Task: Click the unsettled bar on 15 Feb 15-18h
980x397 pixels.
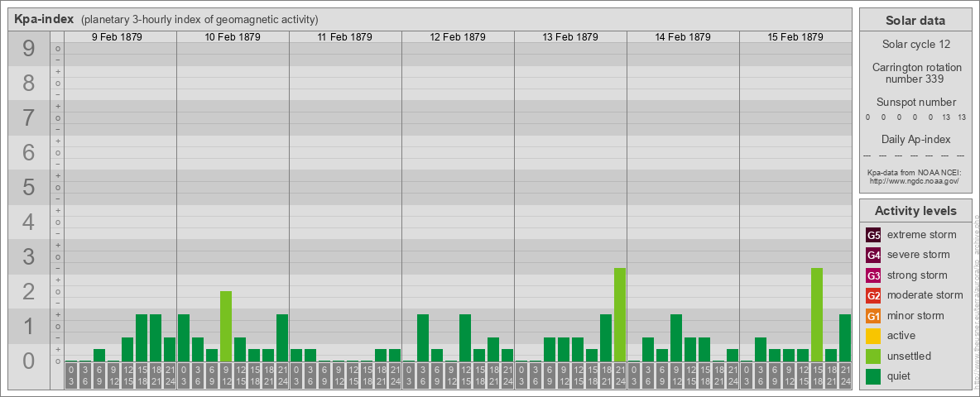Action: tap(816, 314)
